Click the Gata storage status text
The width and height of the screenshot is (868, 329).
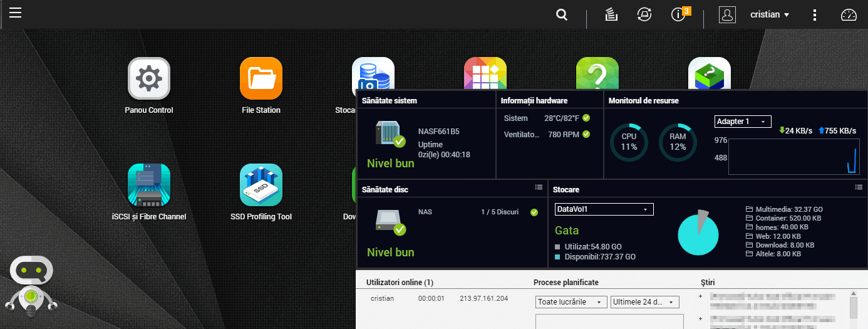point(567,231)
